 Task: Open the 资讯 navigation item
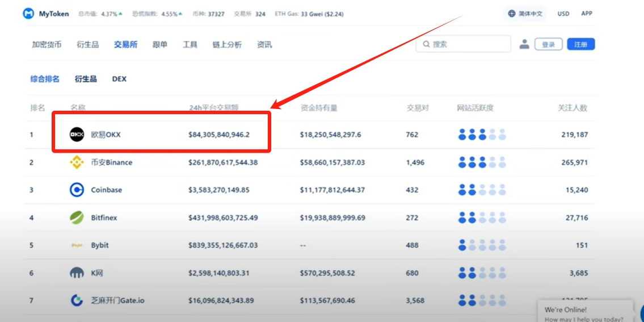(264, 45)
